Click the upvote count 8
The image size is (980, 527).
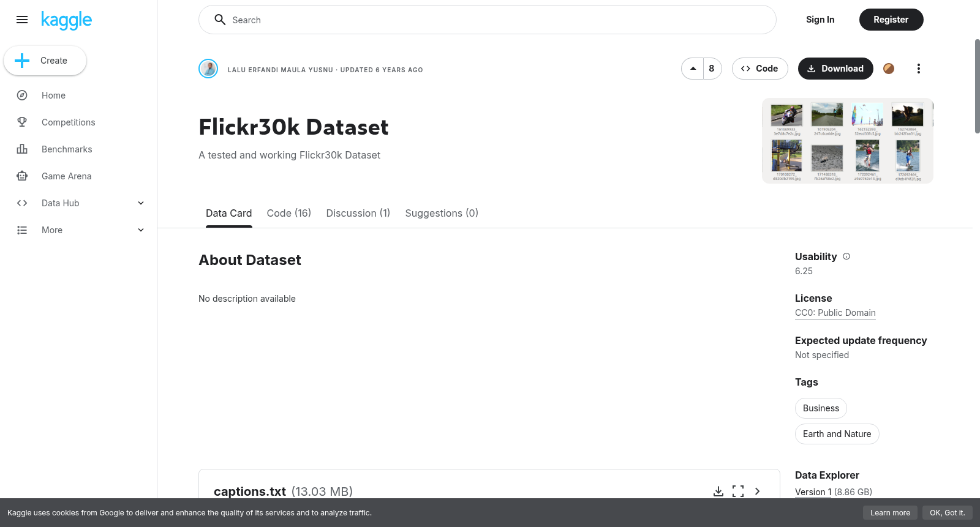point(712,69)
